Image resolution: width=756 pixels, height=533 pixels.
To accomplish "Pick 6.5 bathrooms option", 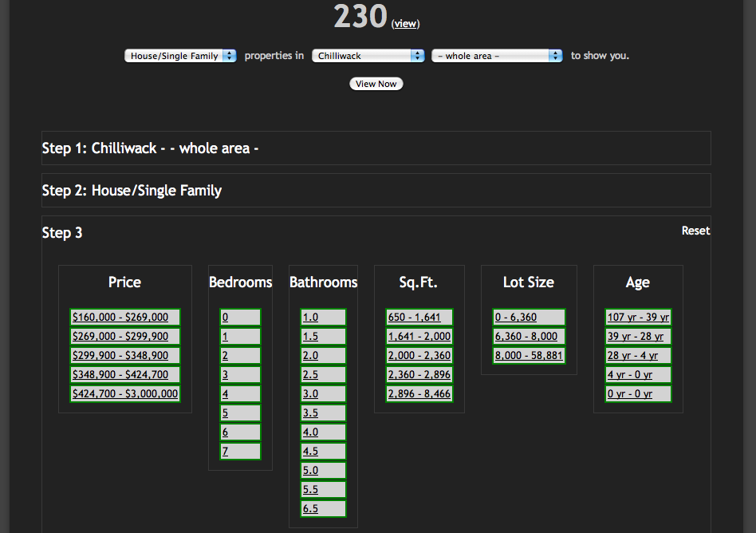I will click(x=323, y=509).
